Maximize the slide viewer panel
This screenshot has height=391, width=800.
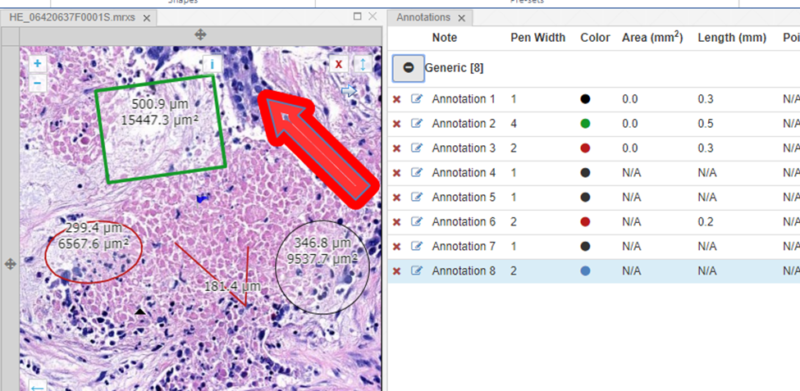357,16
